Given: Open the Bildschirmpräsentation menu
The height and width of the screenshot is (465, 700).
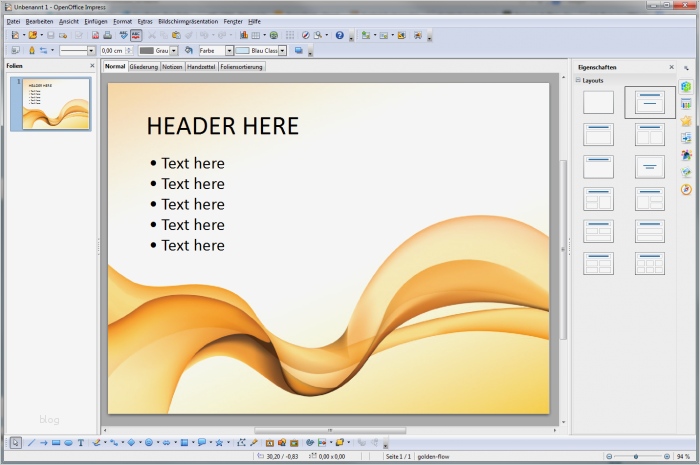Looking at the screenshot, I should (188, 21).
